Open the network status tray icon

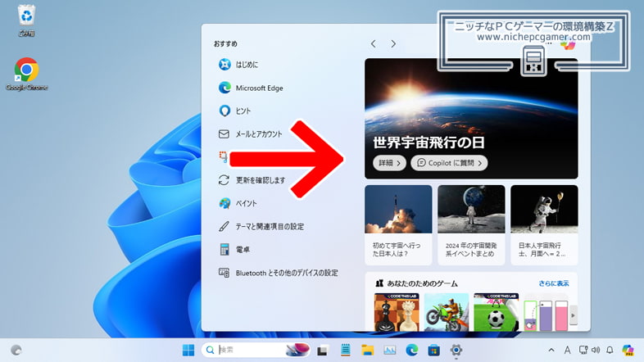click(583, 350)
